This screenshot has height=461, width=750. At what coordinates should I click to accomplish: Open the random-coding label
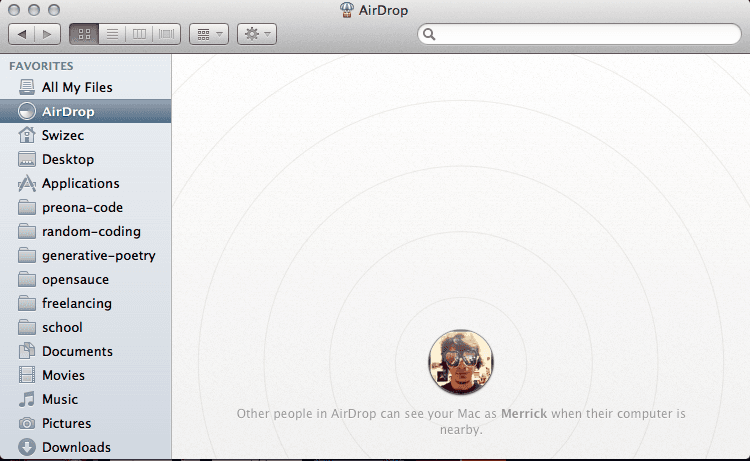[x=91, y=231]
